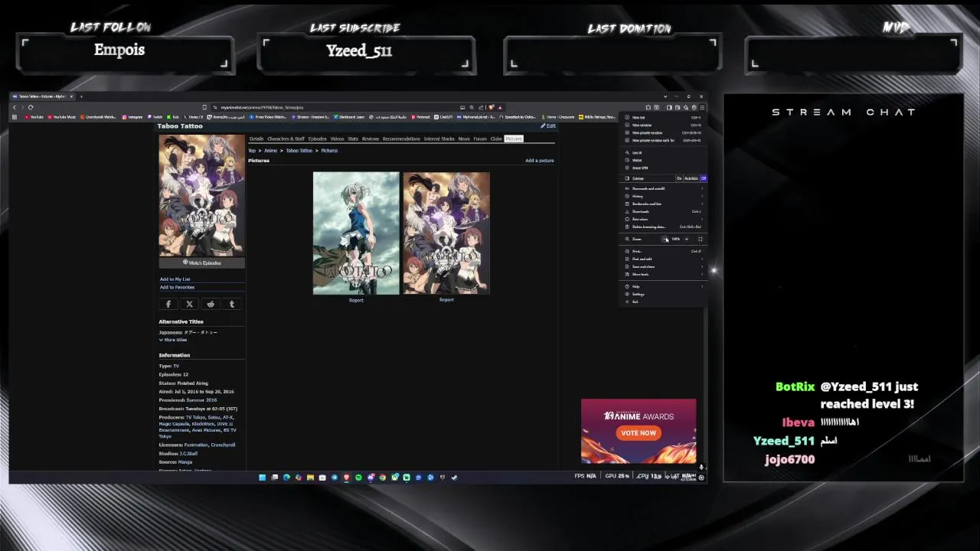Click the reader mode icon in address bar

(x=462, y=107)
